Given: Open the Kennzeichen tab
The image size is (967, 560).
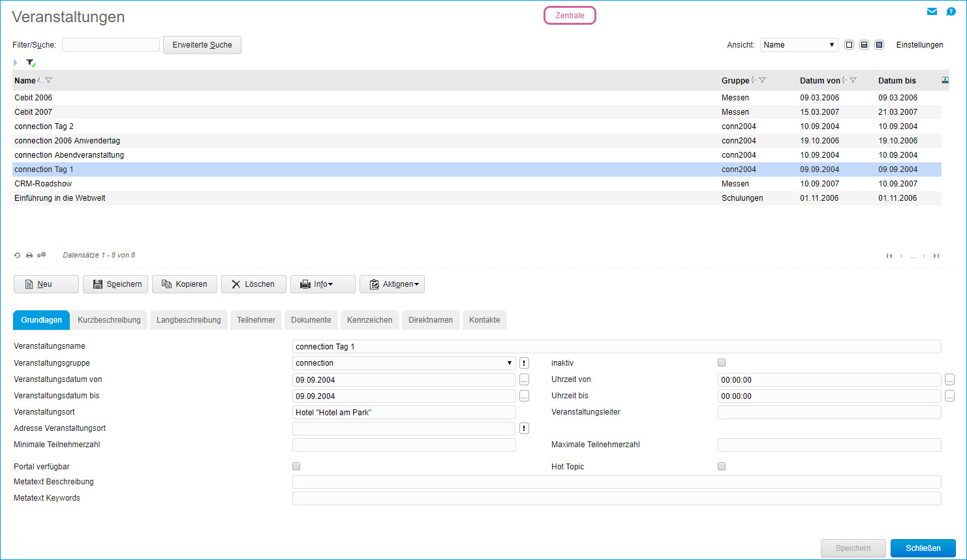Looking at the screenshot, I should pyautogui.click(x=370, y=320).
